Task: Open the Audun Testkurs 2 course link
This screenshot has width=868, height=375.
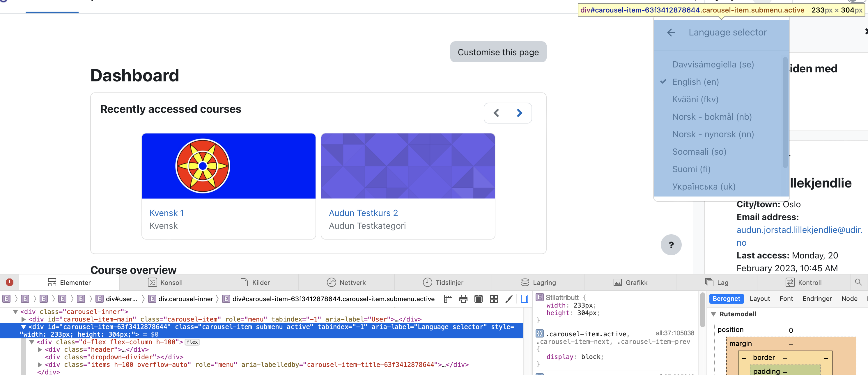Action: (363, 213)
